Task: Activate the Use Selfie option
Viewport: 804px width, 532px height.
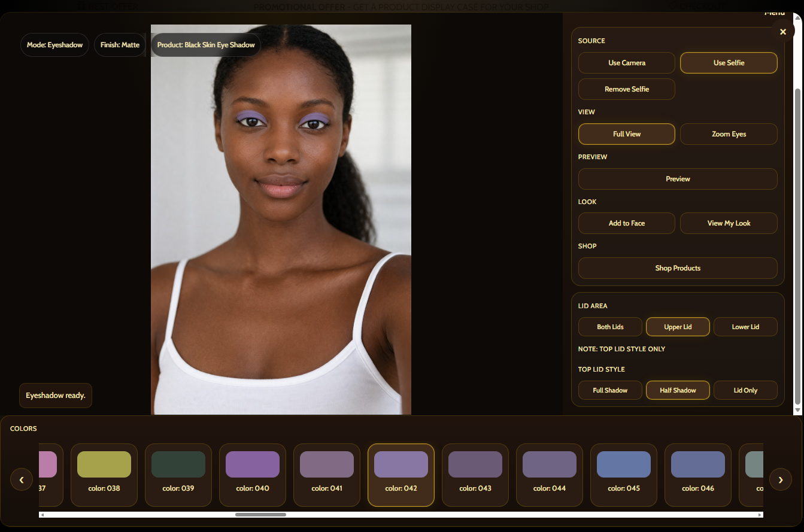Action: pos(729,63)
